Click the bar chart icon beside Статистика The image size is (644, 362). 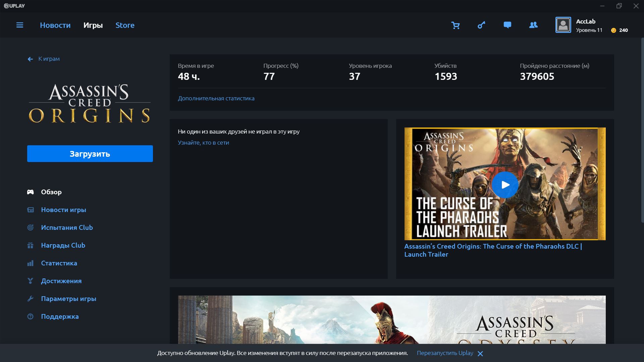pos(31,263)
